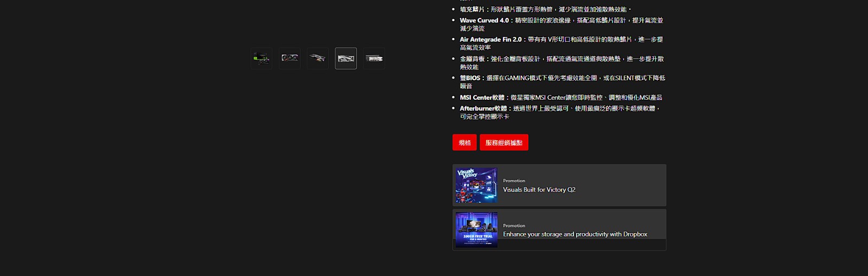The width and height of the screenshot is (868, 276).
Task: Open the Visuals Built for Victory banner image
Action: (476, 185)
